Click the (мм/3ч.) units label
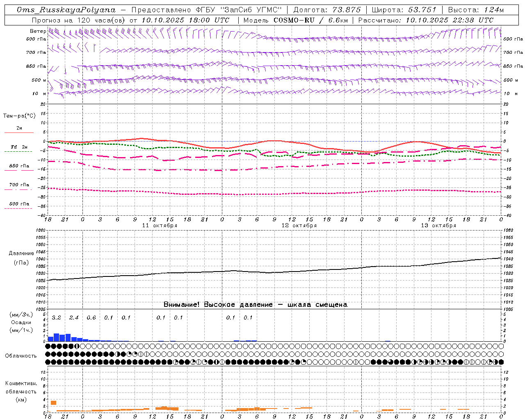The height and width of the screenshot is (420, 525). [21, 315]
